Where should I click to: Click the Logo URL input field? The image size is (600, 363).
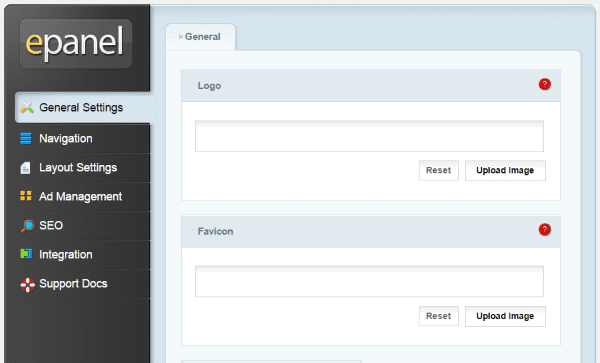pyautogui.click(x=369, y=136)
